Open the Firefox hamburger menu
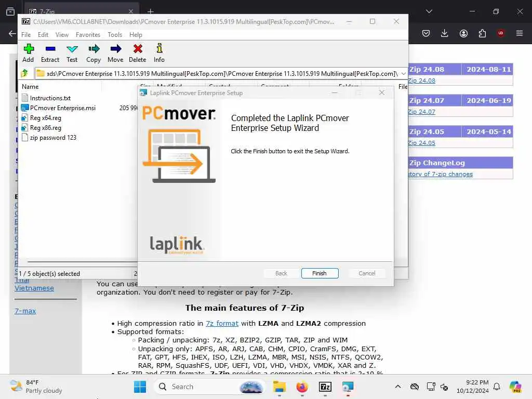 [520, 33]
